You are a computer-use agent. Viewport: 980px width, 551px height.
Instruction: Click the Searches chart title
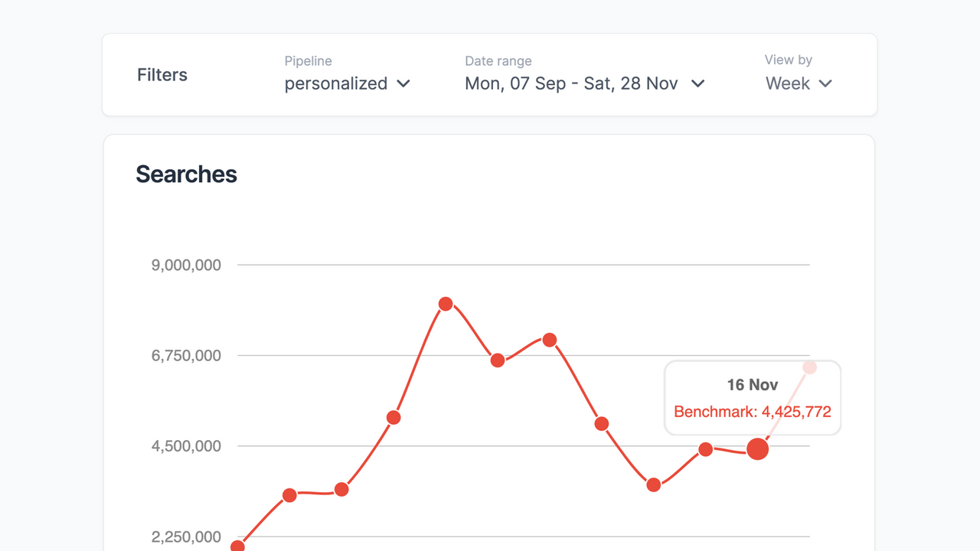pos(186,174)
